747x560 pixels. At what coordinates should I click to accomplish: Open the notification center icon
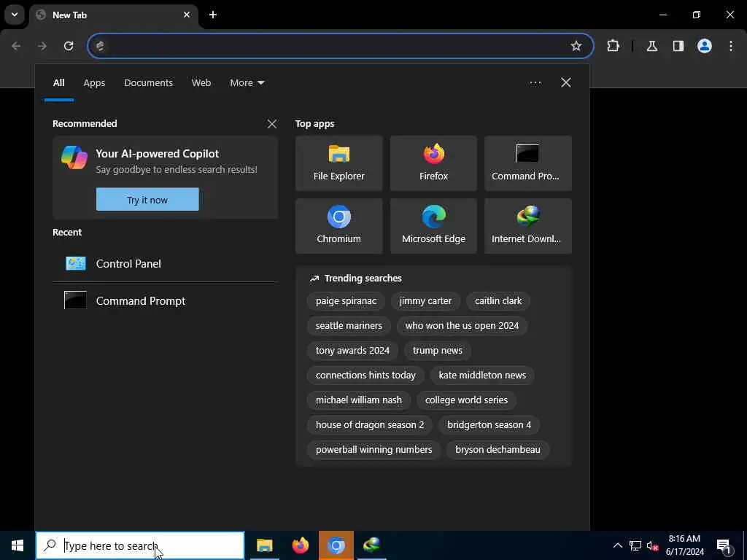724,545
